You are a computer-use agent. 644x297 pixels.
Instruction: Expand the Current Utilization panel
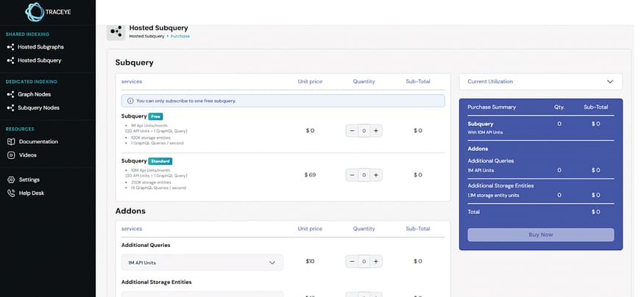point(540,82)
